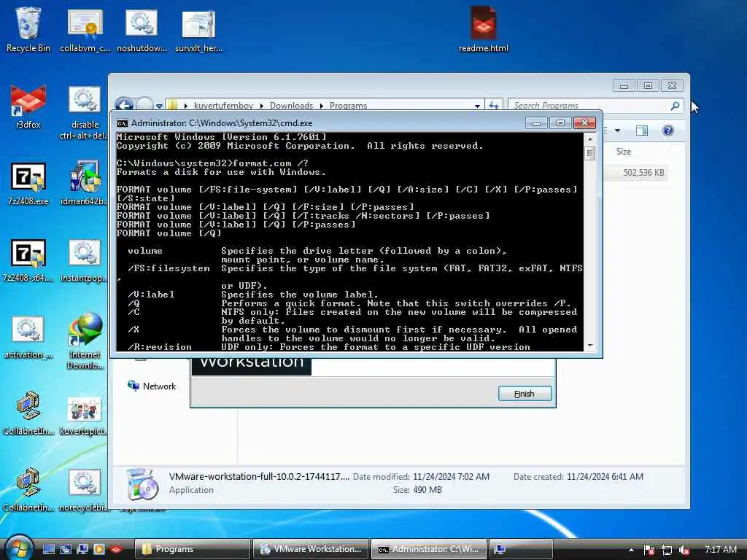
Task: Select the r3dfox browser shortcut
Action: (x=28, y=106)
